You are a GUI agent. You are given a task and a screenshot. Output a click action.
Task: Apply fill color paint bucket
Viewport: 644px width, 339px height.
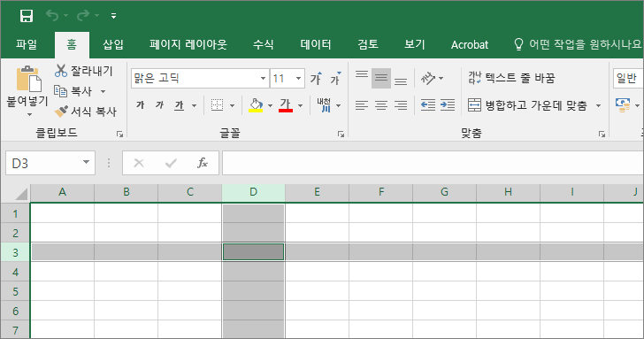[x=256, y=105]
